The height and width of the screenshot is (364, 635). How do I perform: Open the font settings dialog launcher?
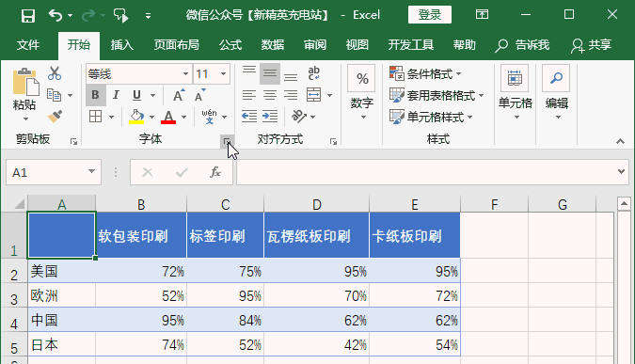[x=227, y=141]
